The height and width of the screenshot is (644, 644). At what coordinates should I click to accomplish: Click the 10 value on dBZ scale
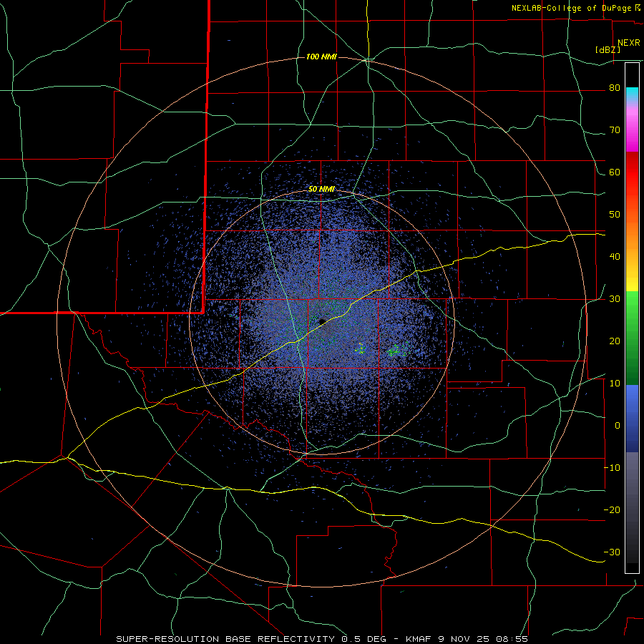coord(615,384)
